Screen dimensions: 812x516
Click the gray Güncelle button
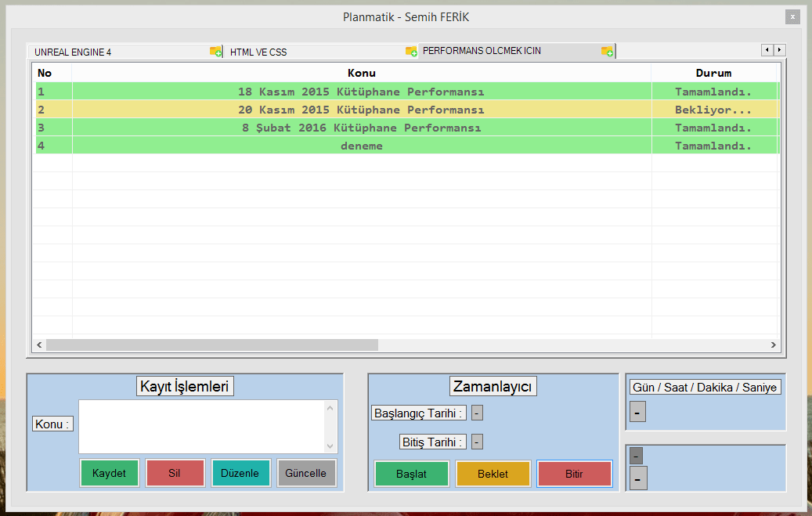coord(306,473)
